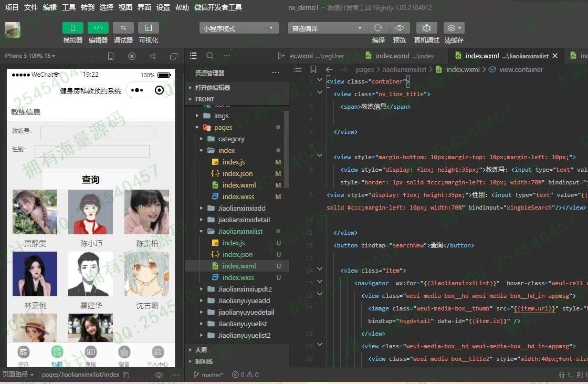The height and width of the screenshot is (384, 588).
Task: Click the 贾静雯 coach thumbnail
Action: [35, 212]
